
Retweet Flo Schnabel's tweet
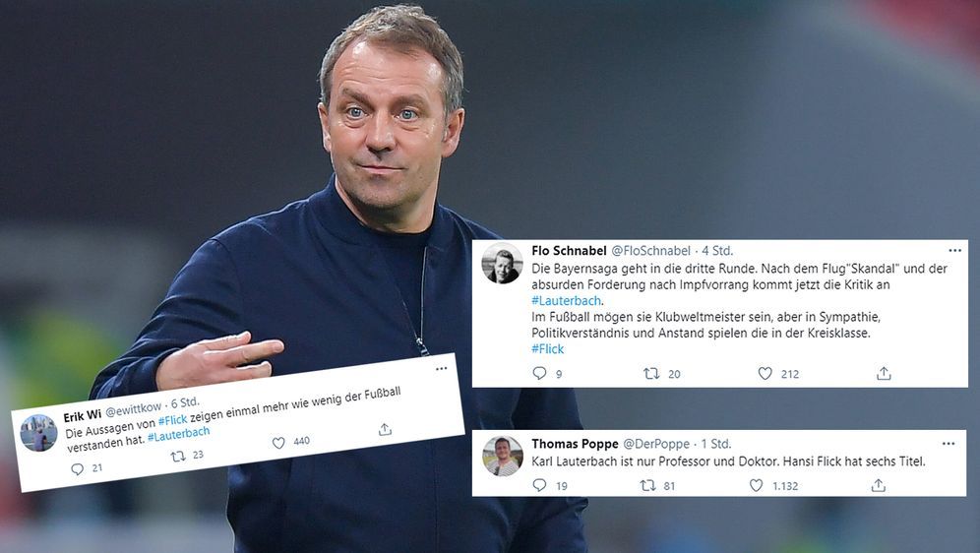651,373
